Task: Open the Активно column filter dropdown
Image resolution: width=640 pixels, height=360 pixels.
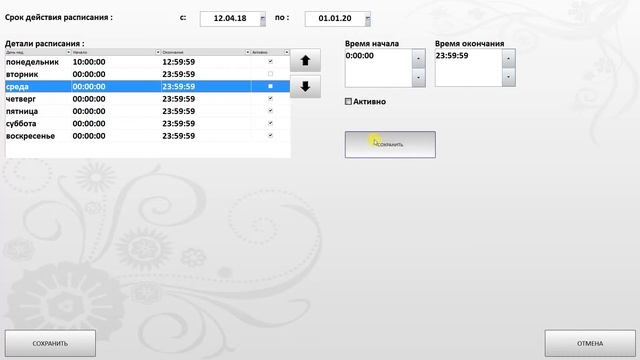Action: click(x=287, y=52)
